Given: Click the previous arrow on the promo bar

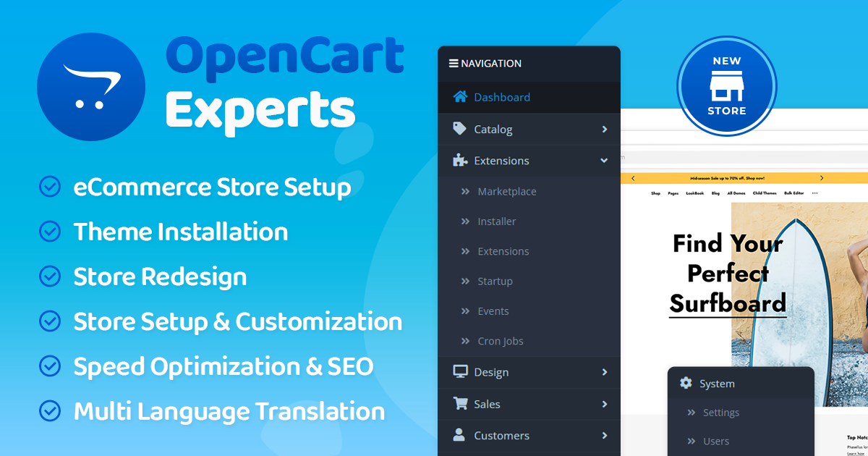Looking at the screenshot, I should click(633, 177).
